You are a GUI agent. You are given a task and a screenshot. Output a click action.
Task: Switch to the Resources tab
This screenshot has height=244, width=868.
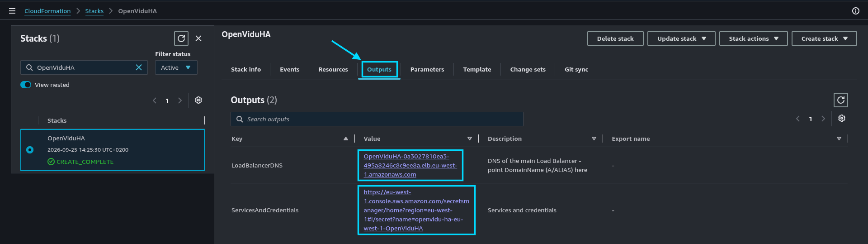[x=333, y=69]
